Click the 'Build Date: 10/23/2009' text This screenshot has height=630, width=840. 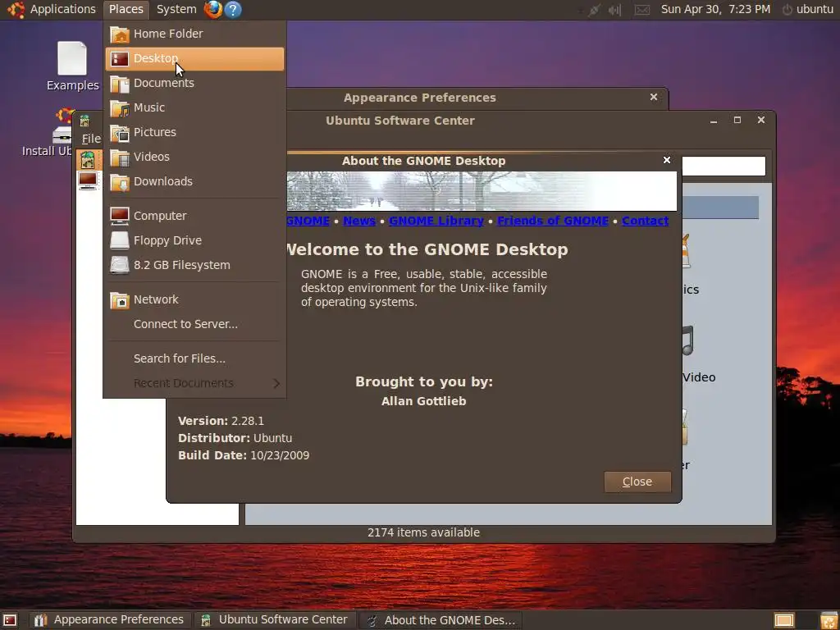pos(244,455)
